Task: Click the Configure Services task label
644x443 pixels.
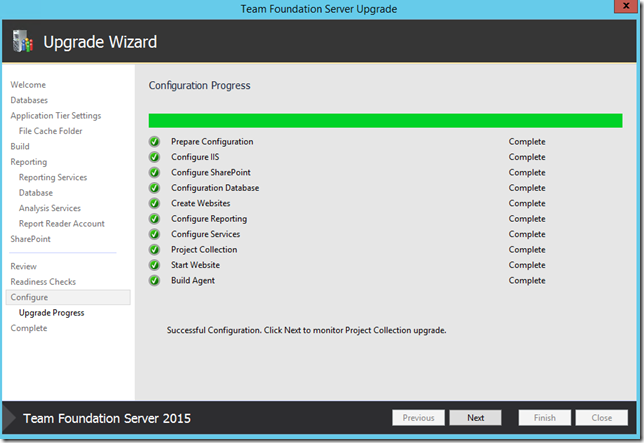Action: [x=205, y=234]
